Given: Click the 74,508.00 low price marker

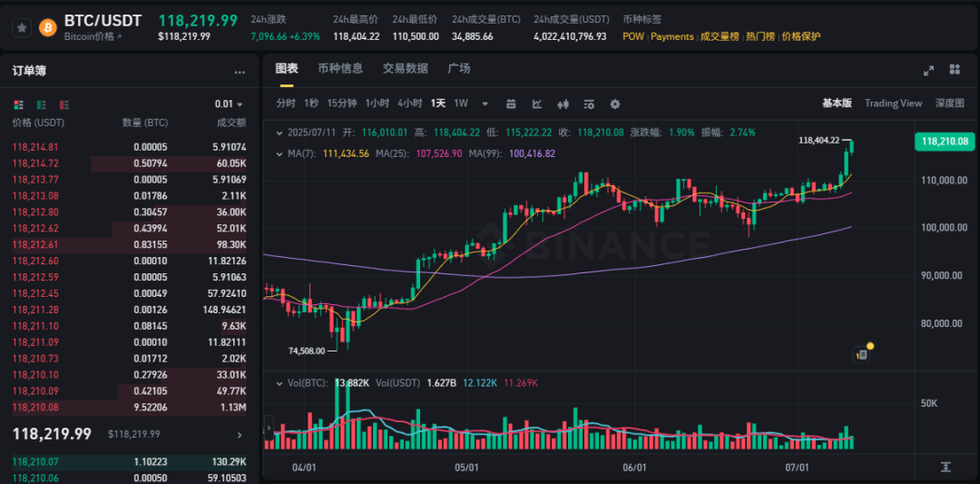Looking at the screenshot, I should tap(308, 351).
